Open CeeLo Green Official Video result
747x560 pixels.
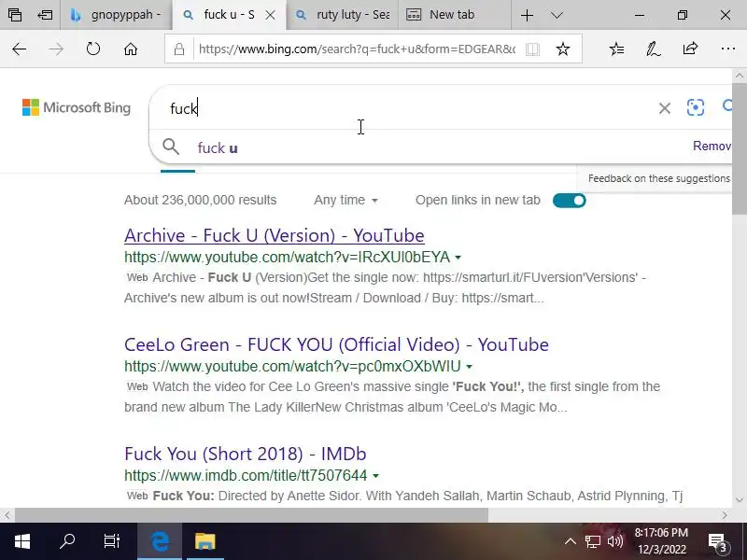336,344
